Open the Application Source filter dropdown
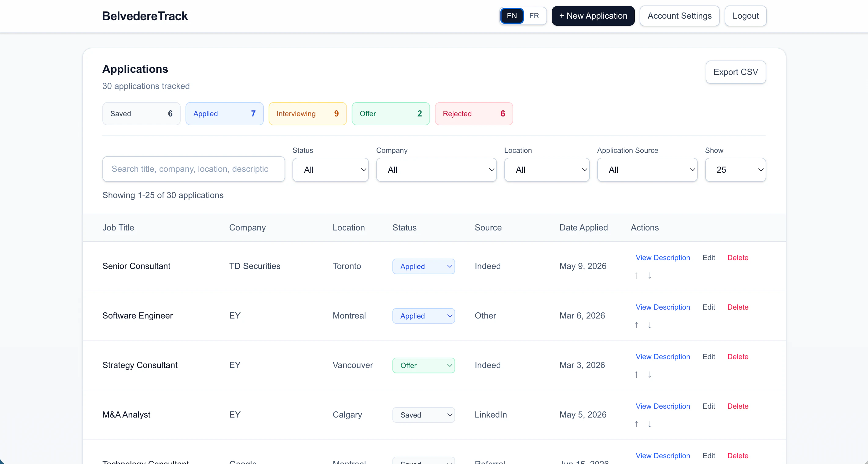 647,170
